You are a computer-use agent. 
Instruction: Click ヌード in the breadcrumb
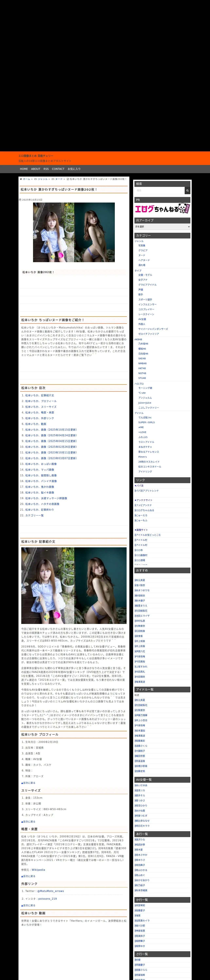[59, 179]
